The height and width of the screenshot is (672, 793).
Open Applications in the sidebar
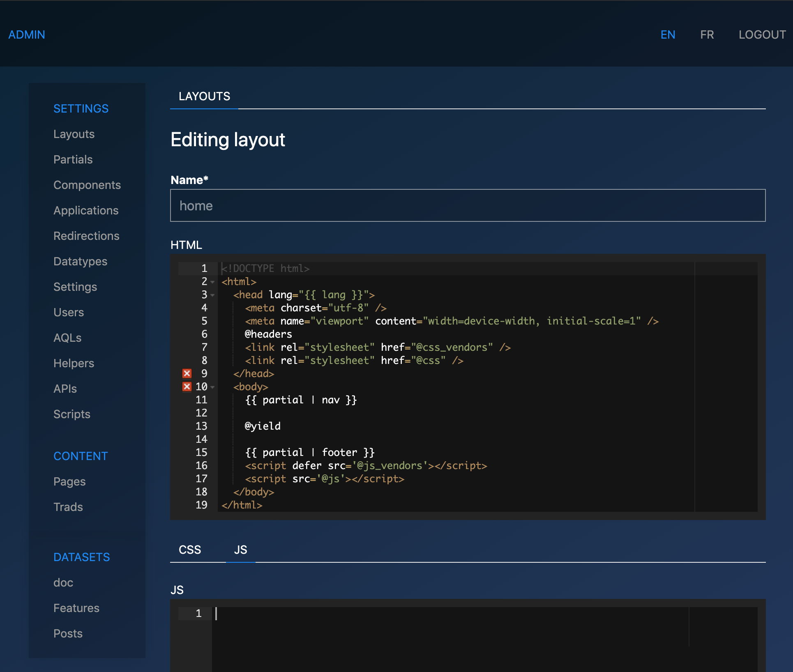point(86,210)
